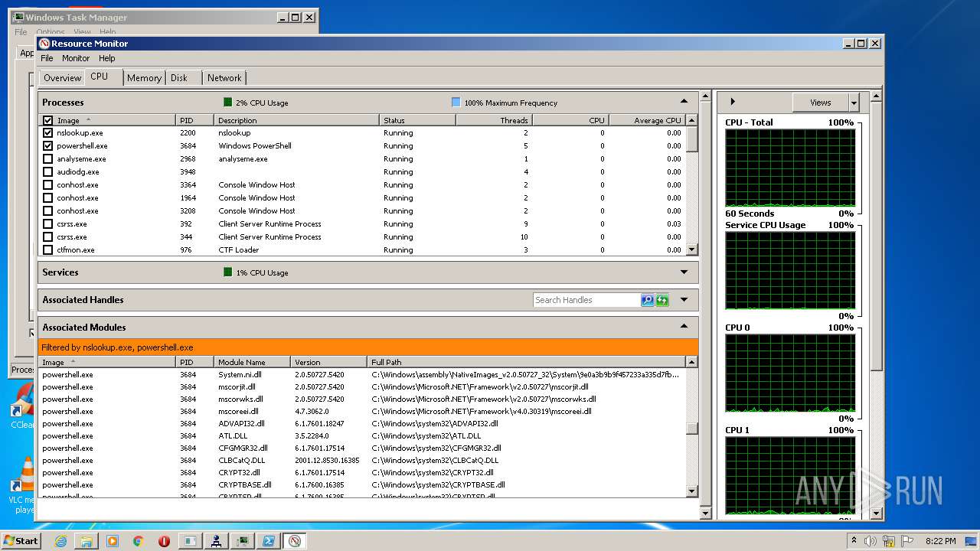The height and width of the screenshot is (551, 980).
Task: Check the ctfmon.exe process checkbox
Action: (x=48, y=249)
